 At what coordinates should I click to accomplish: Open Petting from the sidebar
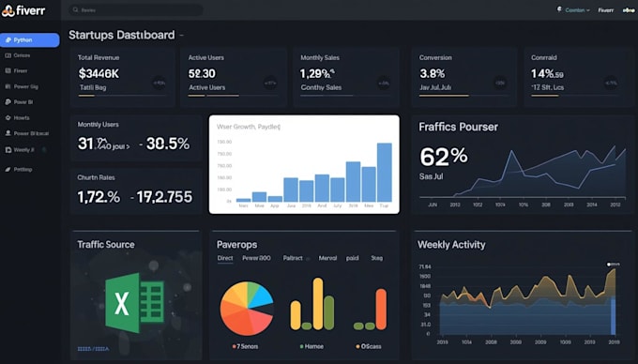coord(19,169)
